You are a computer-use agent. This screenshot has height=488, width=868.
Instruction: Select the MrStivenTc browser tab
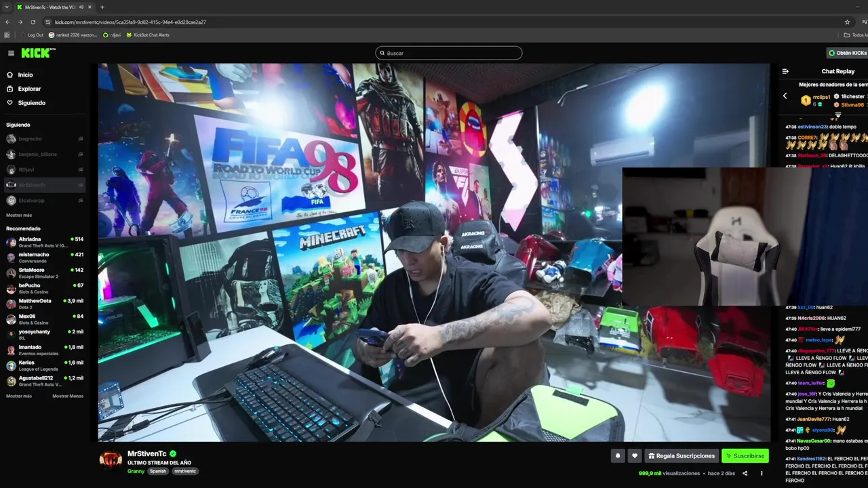pos(54,7)
